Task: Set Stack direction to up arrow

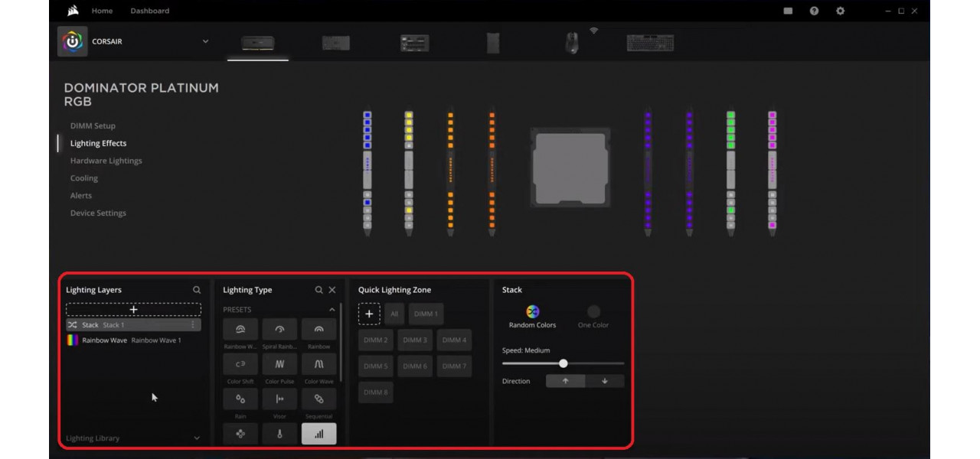Action: coord(565,381)
